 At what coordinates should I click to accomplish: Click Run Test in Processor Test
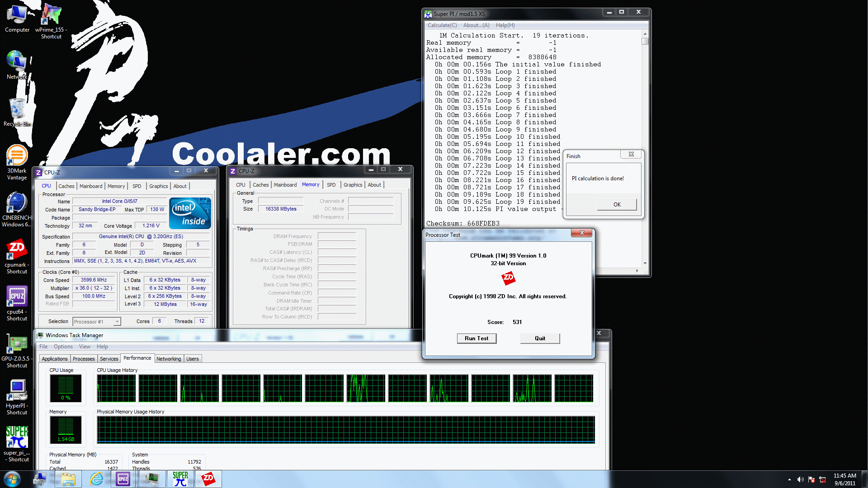coord(476,338)
